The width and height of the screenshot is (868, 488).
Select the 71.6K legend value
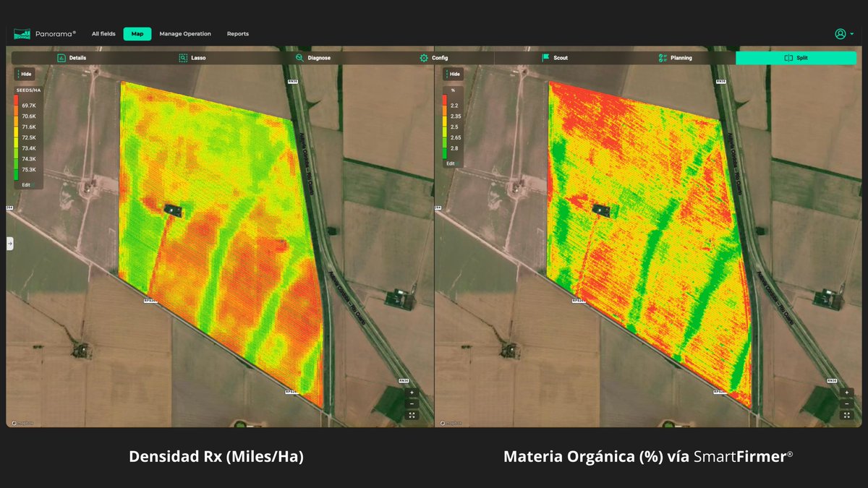pos(30,127)
